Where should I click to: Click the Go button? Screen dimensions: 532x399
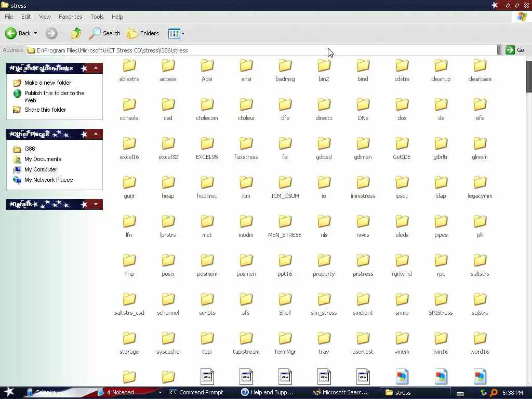pos(515,50)
